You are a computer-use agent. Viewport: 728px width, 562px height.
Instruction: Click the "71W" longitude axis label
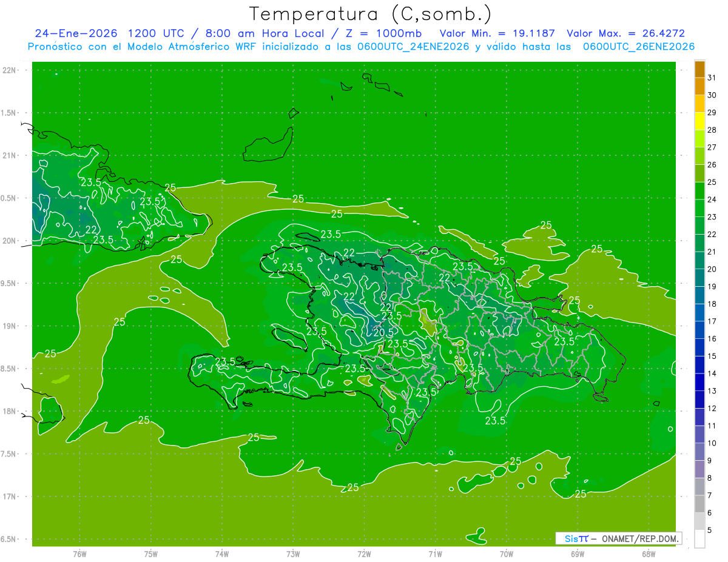[x=435, y=554]
